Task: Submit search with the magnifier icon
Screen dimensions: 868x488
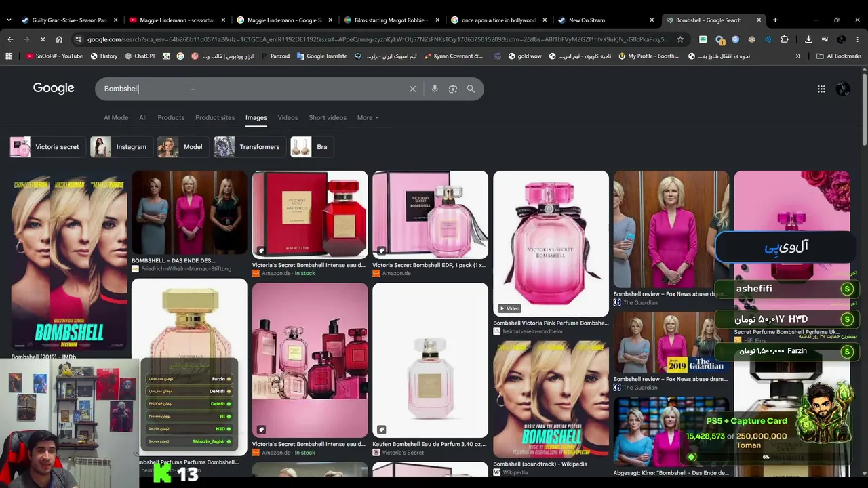Action: tap(471, 89)
